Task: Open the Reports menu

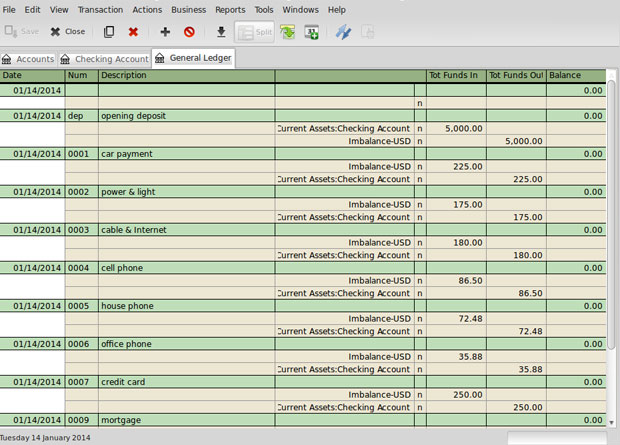Action: (x=230, y=9)
